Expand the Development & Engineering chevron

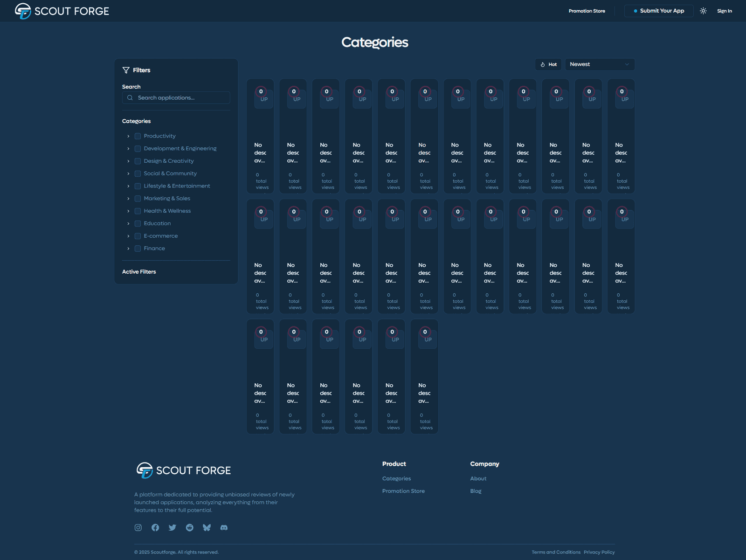pyautogui.click(x=128, y=149)
